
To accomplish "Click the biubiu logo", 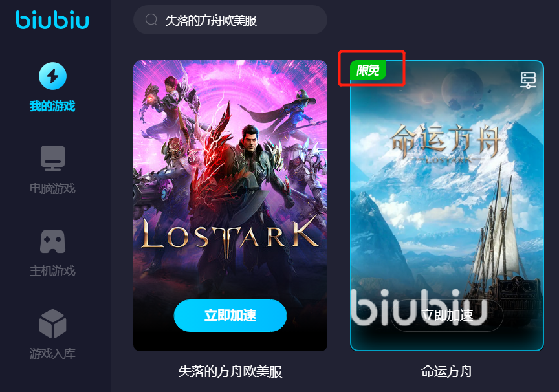I will tap(52, 20).
